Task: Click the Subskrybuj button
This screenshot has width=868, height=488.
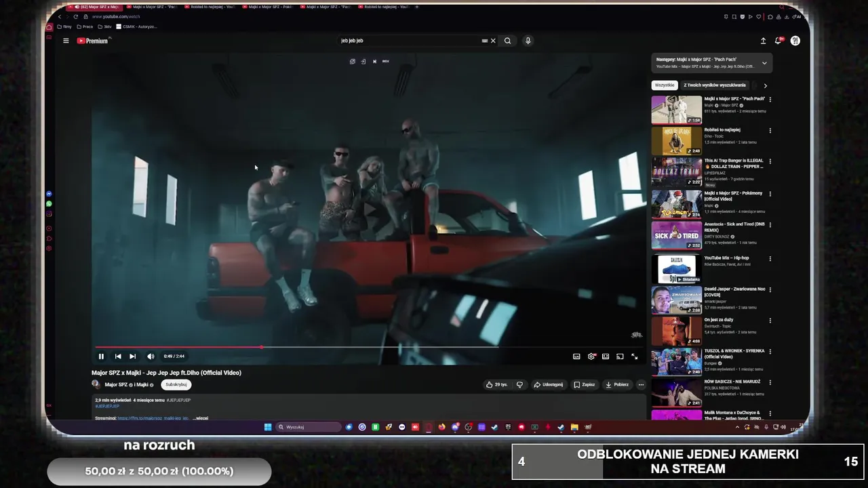Action: click(x=176, y=384)
